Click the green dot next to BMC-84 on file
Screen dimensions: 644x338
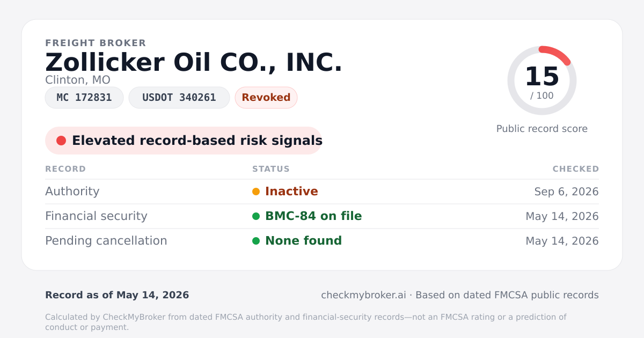[x=256, y=216]
